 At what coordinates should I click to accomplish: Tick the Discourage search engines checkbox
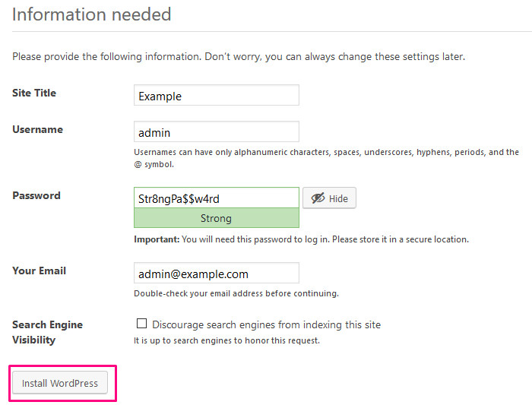click(x=141, y=323)
